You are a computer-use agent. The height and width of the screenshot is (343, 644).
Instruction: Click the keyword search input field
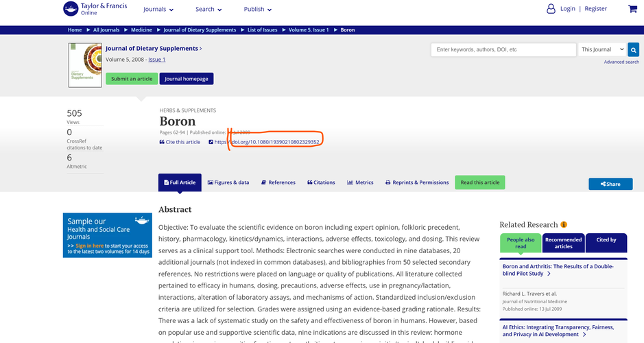[503, 49]
